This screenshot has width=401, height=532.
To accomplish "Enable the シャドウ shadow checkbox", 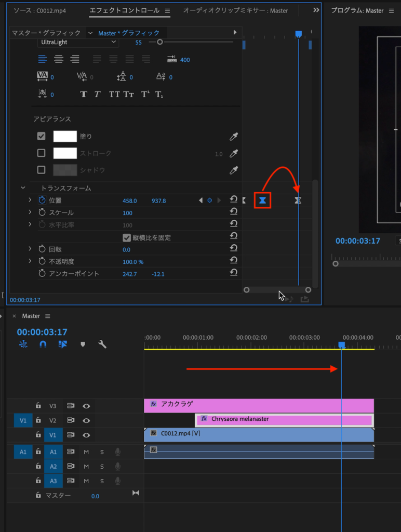I will coord(41,170).
